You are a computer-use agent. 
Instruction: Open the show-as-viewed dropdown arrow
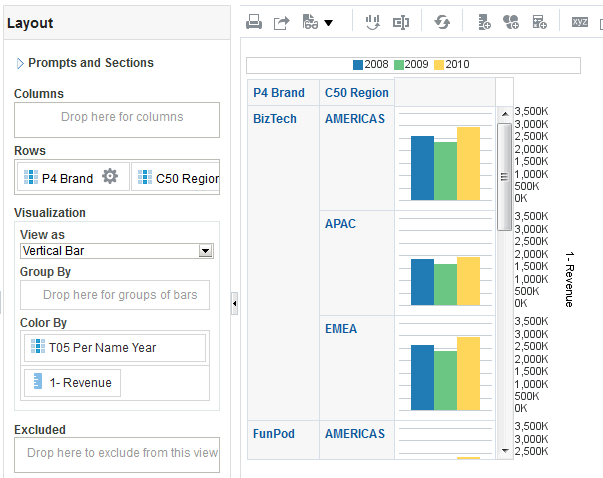[329, 22]
